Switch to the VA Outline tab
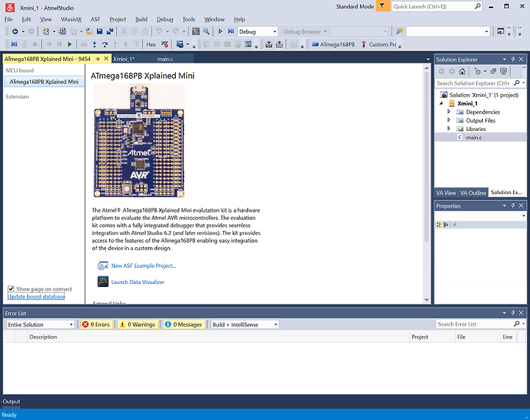This screenshot has height=420, width=530. pos(473,193)
